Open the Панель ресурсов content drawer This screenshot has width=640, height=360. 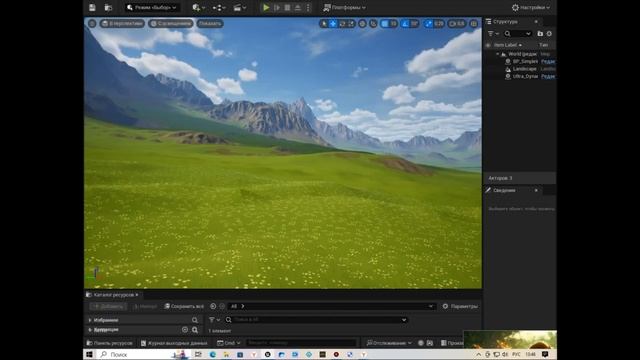point(109,343)
